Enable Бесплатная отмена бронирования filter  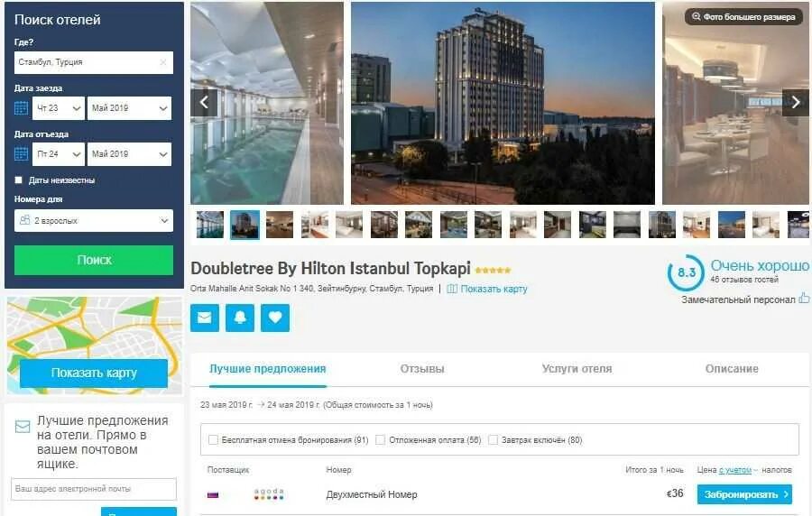click(x=213, y=440)
